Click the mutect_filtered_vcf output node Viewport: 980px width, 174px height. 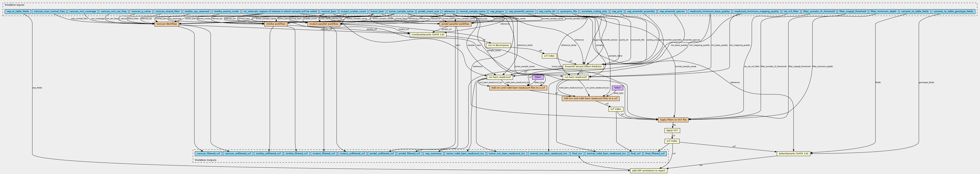324,154
